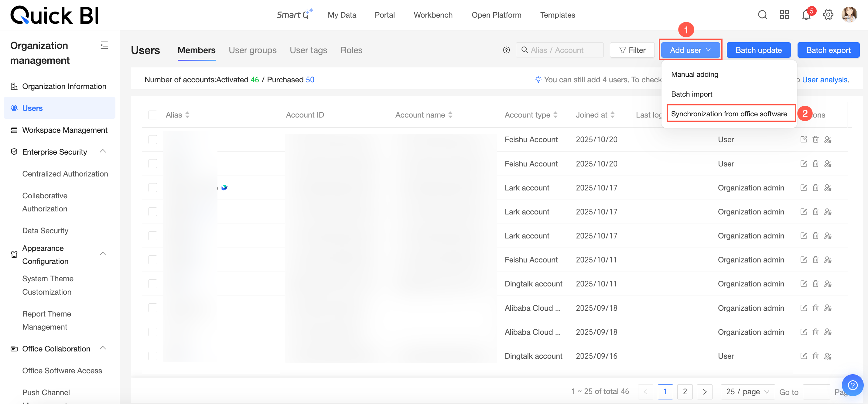Screen dimensions: 868x404
Task: Open the settings gear icon
Action: [x=828, y=15]
